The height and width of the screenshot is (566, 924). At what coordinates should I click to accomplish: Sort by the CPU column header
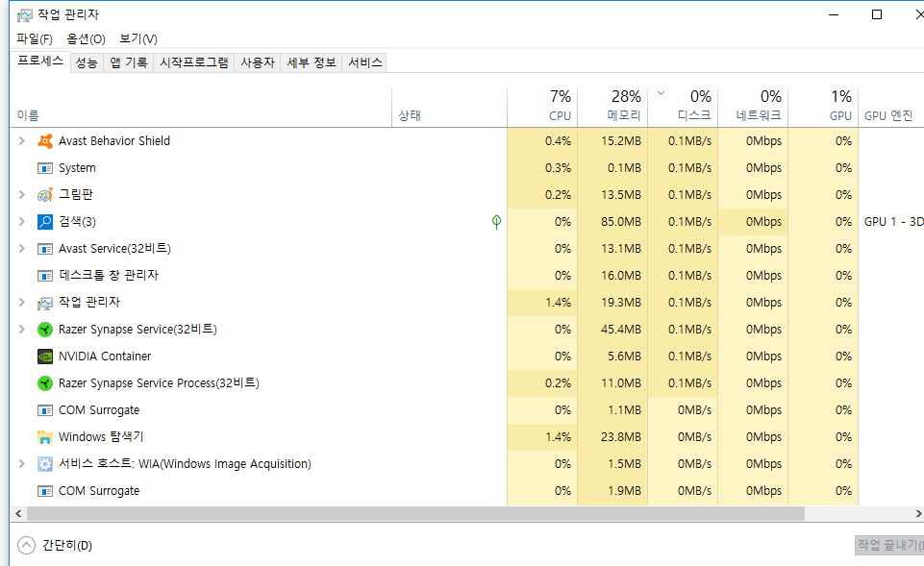pos(542,108)
